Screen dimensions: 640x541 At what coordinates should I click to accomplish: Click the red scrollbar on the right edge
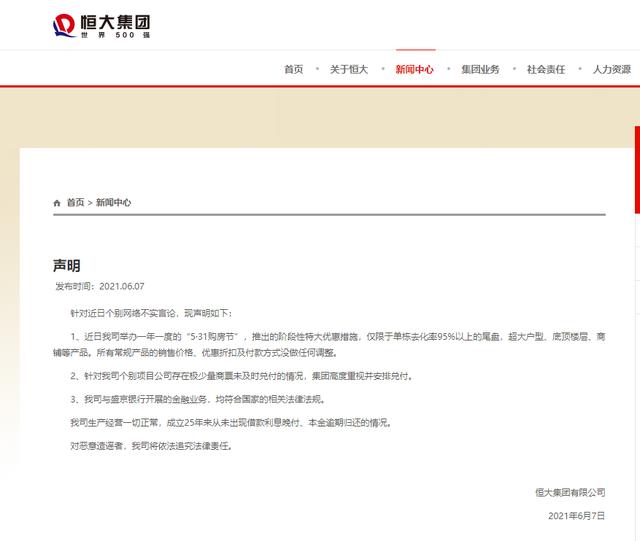pyautogui.click(x=637, y=170)
